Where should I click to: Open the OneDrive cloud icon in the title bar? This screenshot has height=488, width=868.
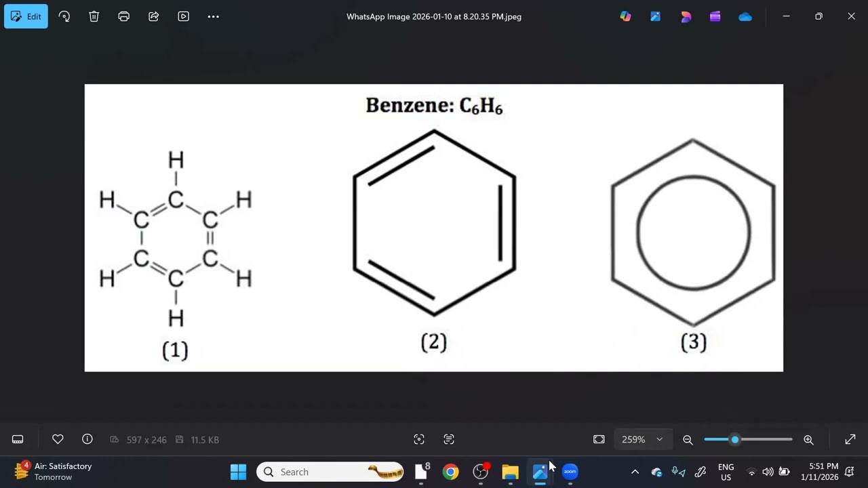[745, 17]
